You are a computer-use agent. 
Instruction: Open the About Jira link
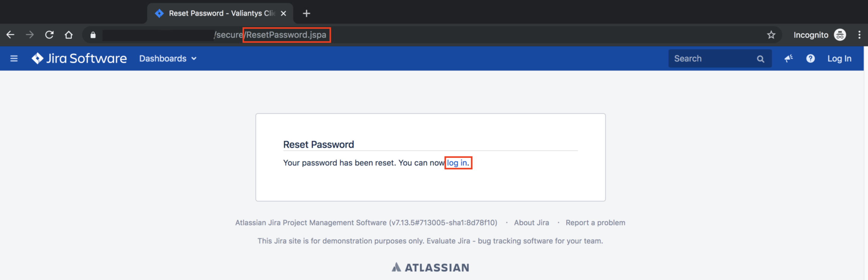point(531,223)
